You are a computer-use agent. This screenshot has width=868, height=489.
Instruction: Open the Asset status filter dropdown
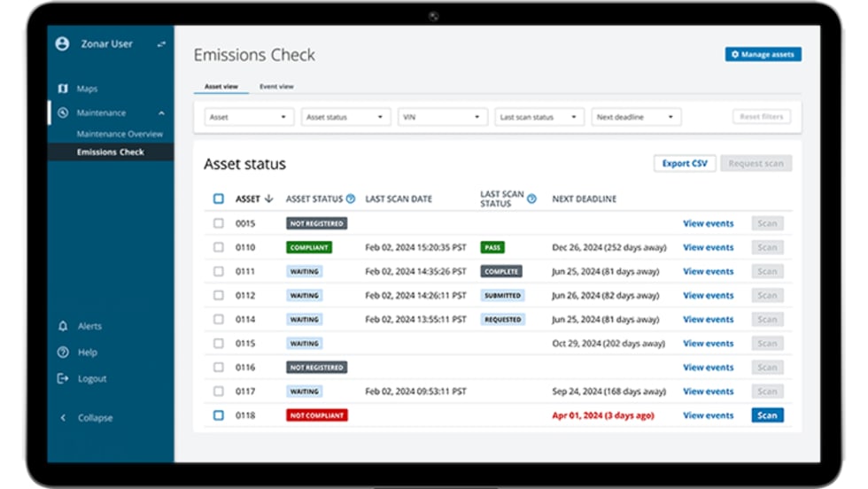(x=345, y=118)
